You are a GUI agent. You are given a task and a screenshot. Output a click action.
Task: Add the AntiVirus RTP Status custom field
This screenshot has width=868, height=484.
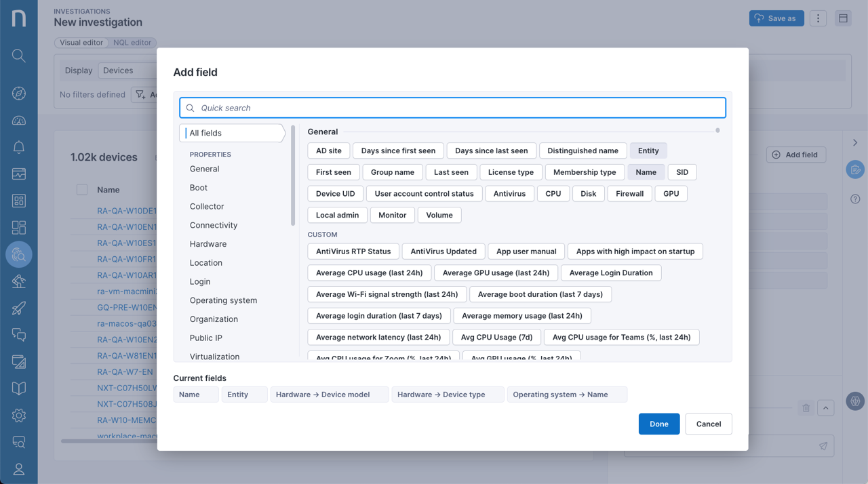[353, 251]
